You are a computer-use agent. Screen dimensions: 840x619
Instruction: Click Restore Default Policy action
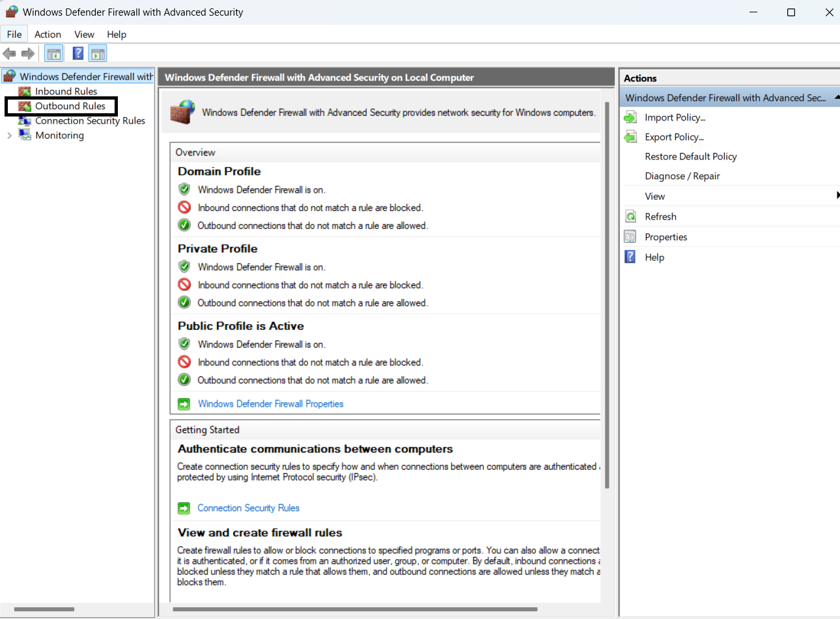pos(690,156)
